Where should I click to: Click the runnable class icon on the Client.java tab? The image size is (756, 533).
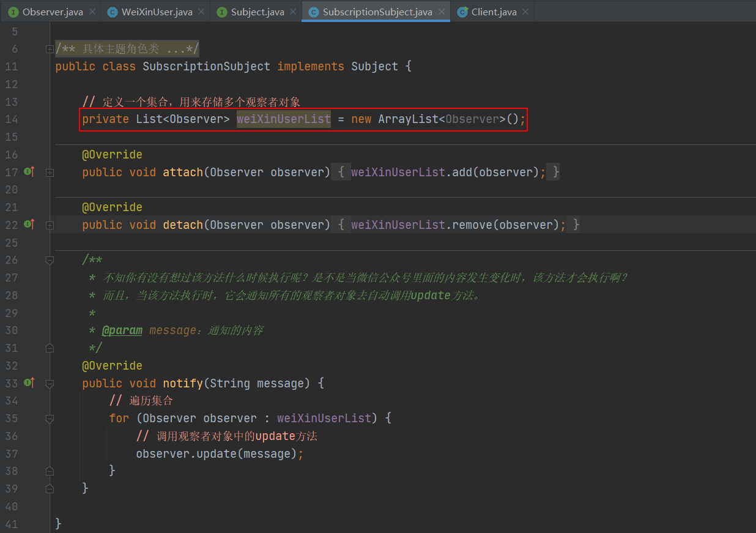point(462,12)
